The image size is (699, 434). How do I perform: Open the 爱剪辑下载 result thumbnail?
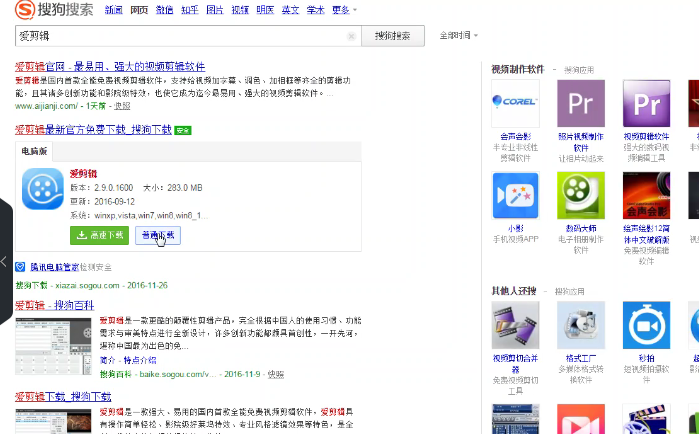pos(53,421)
